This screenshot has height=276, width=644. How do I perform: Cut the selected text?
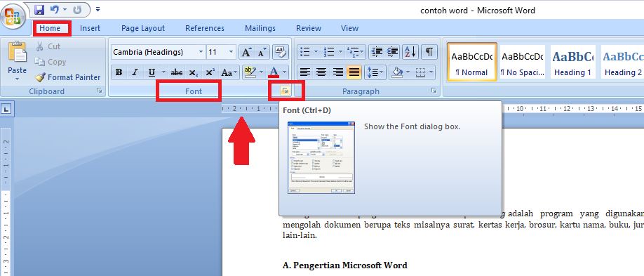tap(48, 46)
